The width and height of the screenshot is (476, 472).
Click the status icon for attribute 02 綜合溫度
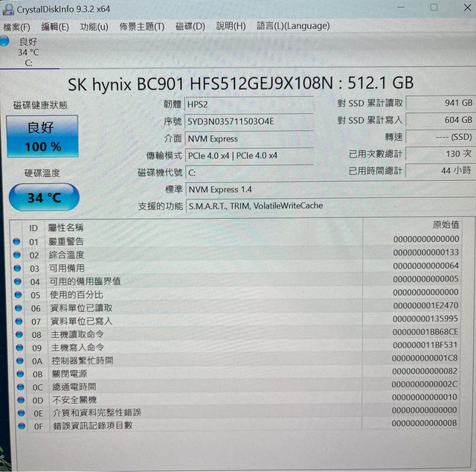pos(17,255)
